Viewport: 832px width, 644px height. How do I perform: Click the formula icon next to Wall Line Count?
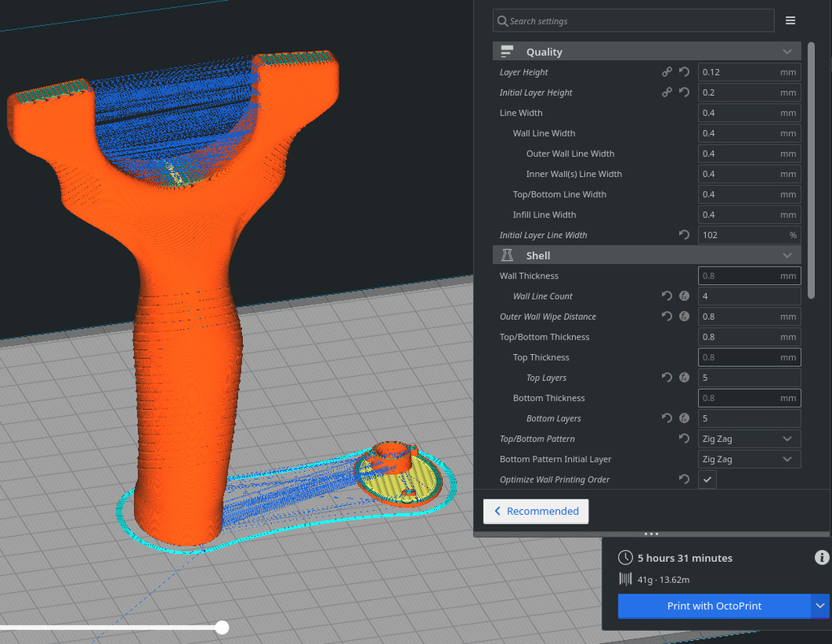coord(684,296)
